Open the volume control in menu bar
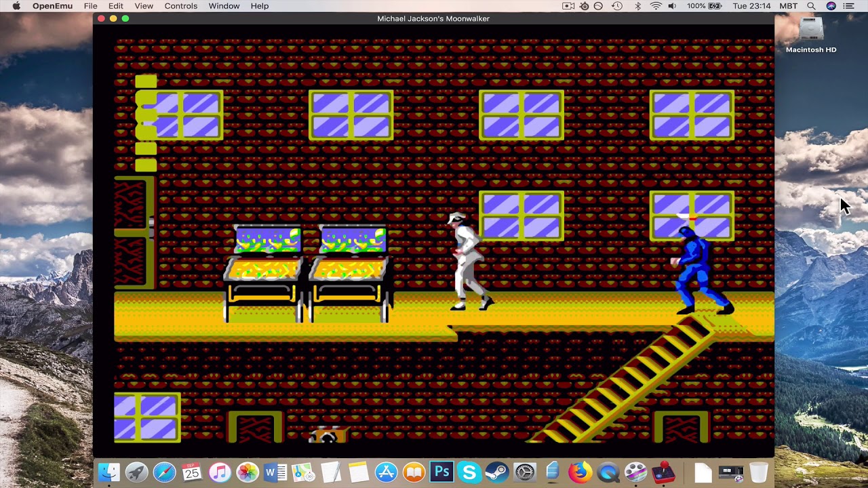 pos(672,6)
